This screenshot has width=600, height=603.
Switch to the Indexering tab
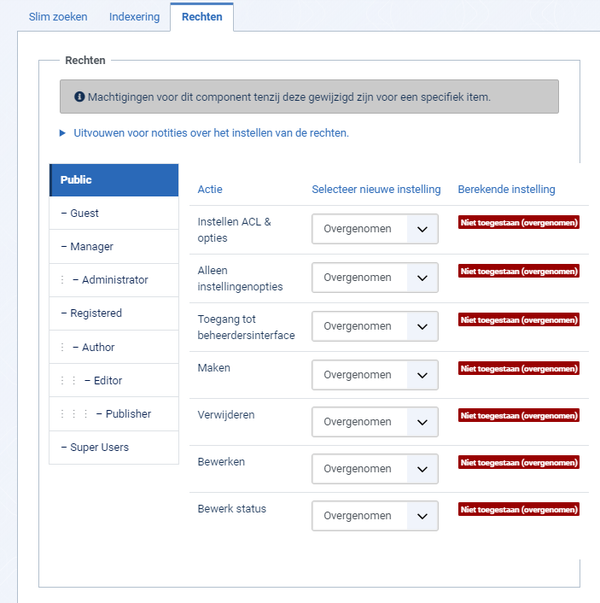(x=134, y=17)
